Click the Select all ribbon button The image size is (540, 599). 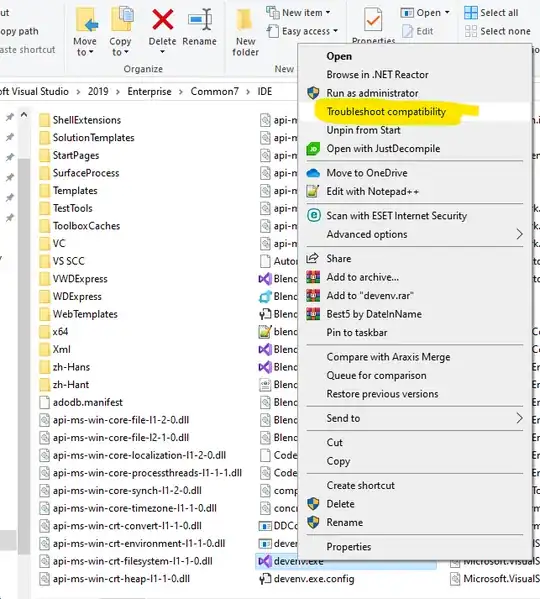[x=491, y=13]
